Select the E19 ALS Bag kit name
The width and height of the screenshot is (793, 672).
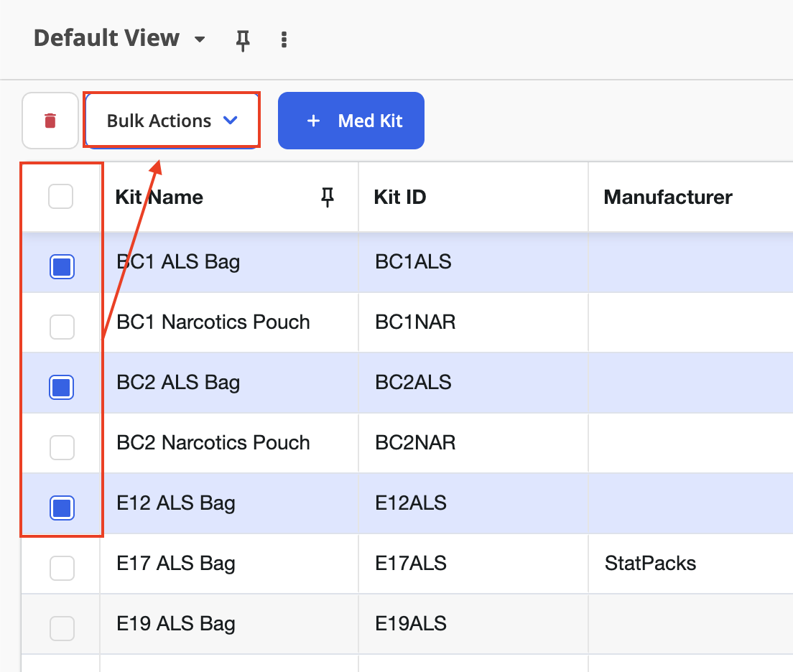tap(176, 624)
